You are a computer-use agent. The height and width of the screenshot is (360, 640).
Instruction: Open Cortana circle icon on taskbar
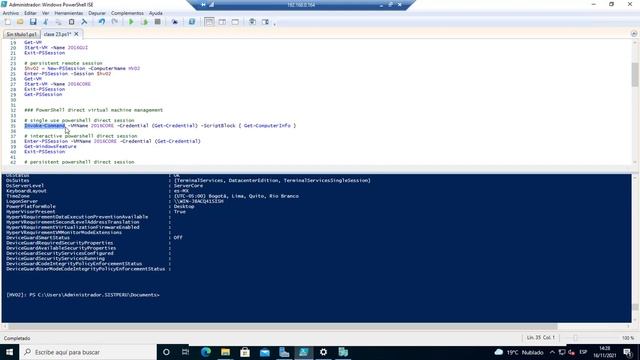click(x=166, y=352)
